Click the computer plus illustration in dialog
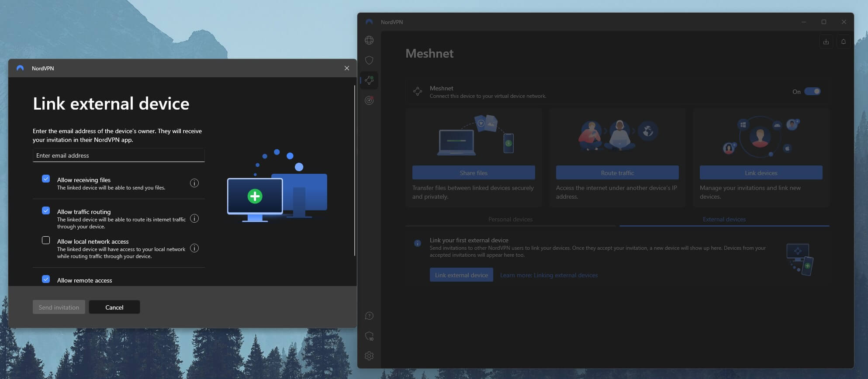868x379 pixels. (277, 186)
